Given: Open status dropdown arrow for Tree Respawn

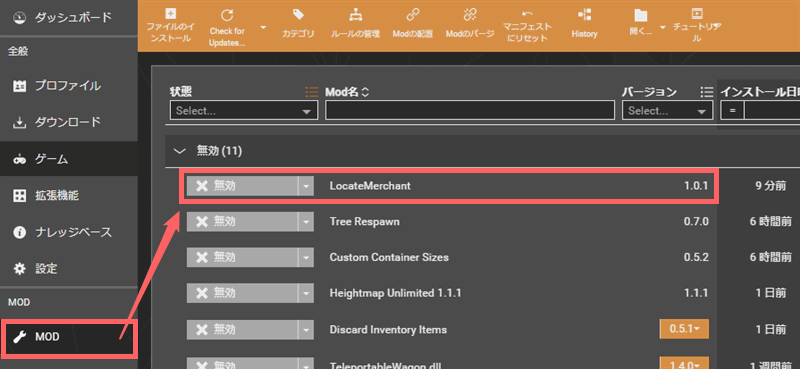Looking at the screenshot, I should 306,222.
